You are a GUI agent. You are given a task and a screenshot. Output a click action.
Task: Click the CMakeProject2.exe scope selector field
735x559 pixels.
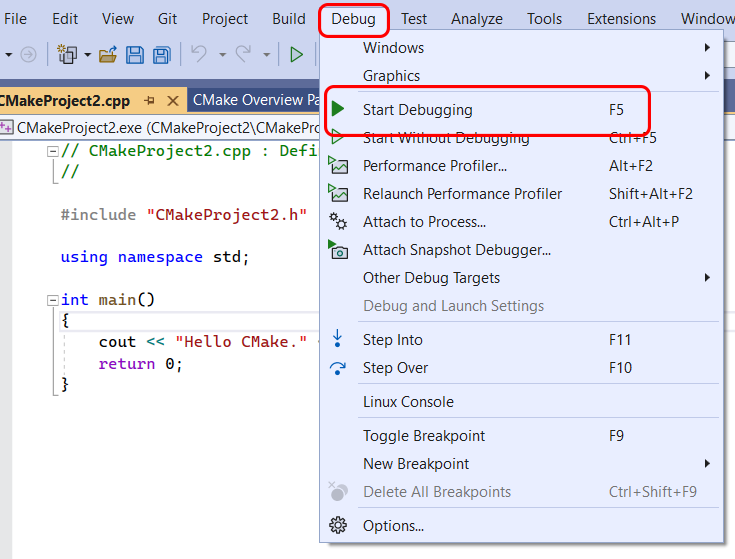(x=160, y=128)
